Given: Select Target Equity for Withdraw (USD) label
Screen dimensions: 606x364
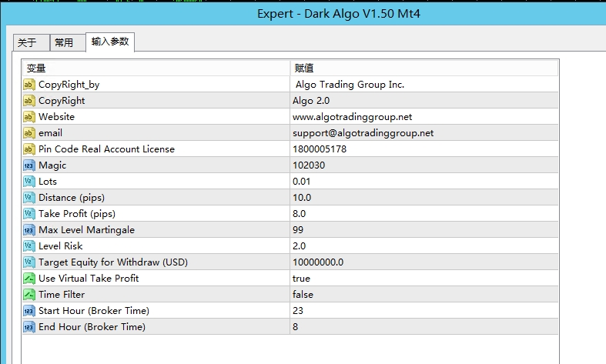Looking at the screenshot, I should click(x=113, y=262).
